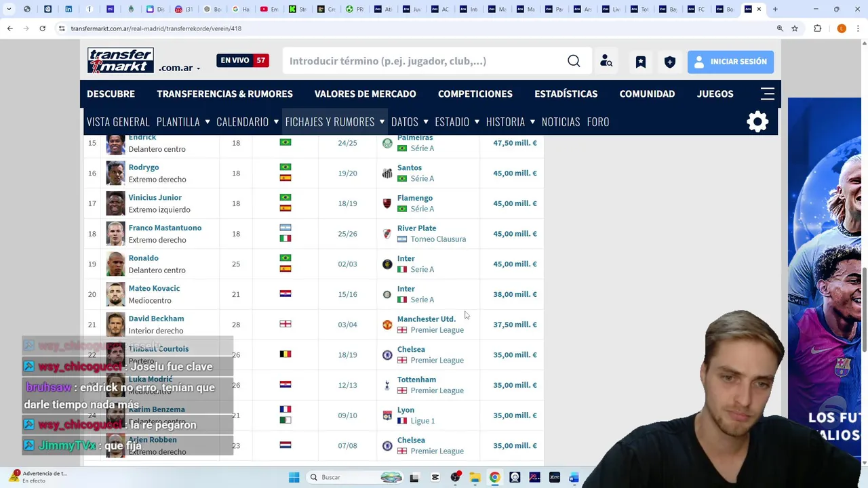Open the bookmarks watchlist icon
Viewport: 868px width, 488px height.
[640, 62]
